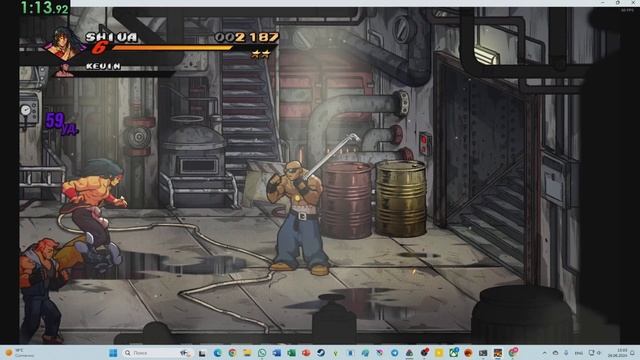Click the speedrun timer reading 1:13.92
The image size is (640, 360).
44,8
